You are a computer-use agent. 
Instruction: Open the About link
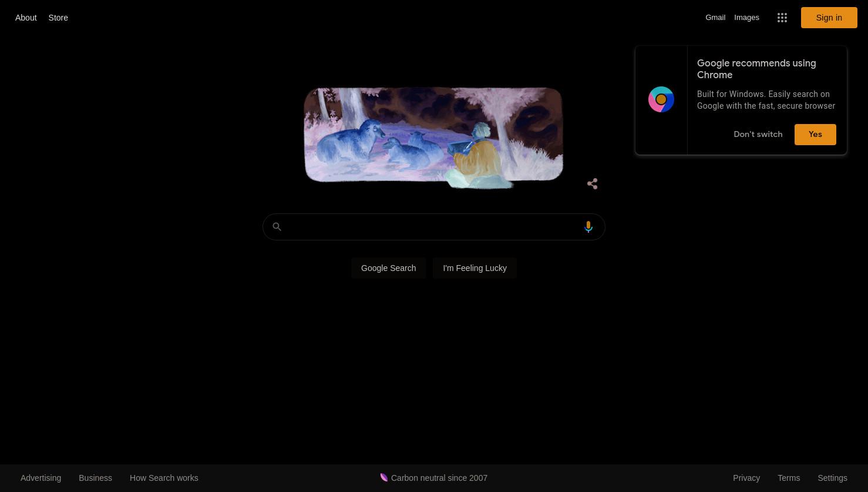pos(26,18)
